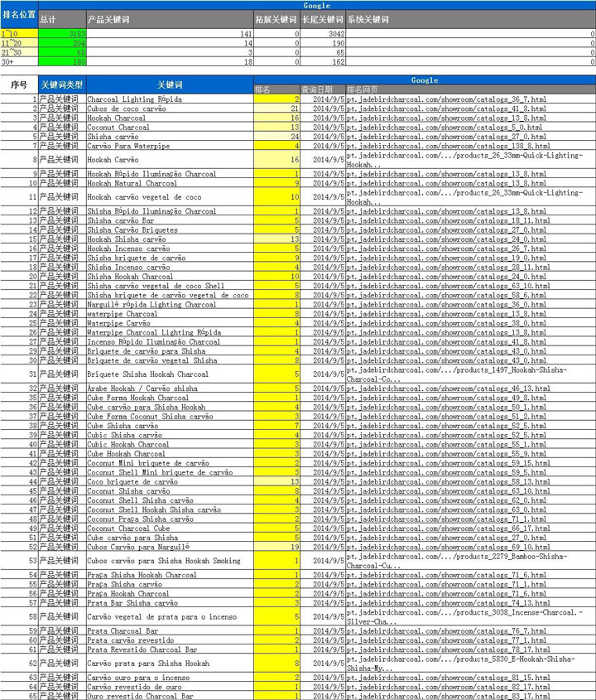Click the 序号 column header
This screenshot has height=700, width=596.
pos(19,84)
